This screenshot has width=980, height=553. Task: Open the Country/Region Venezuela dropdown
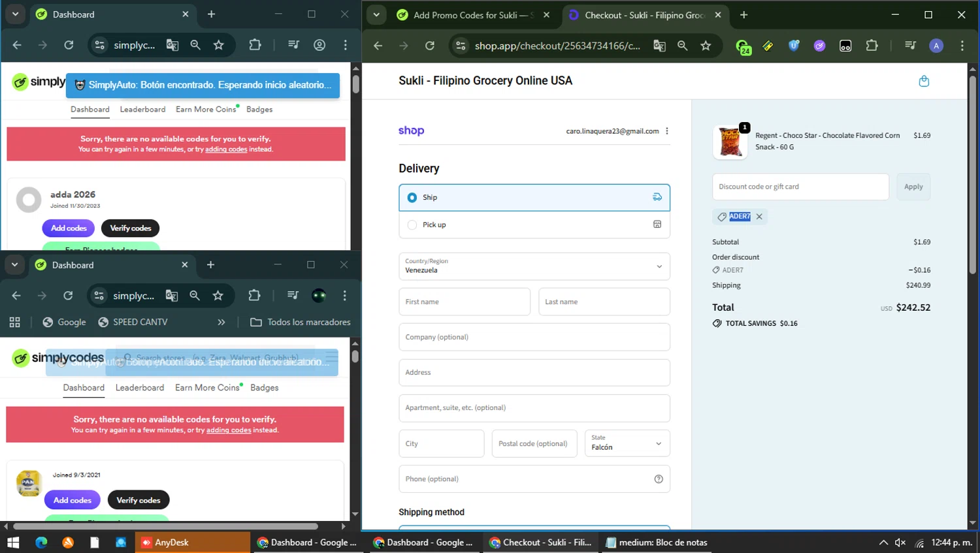tap(534, 266)
